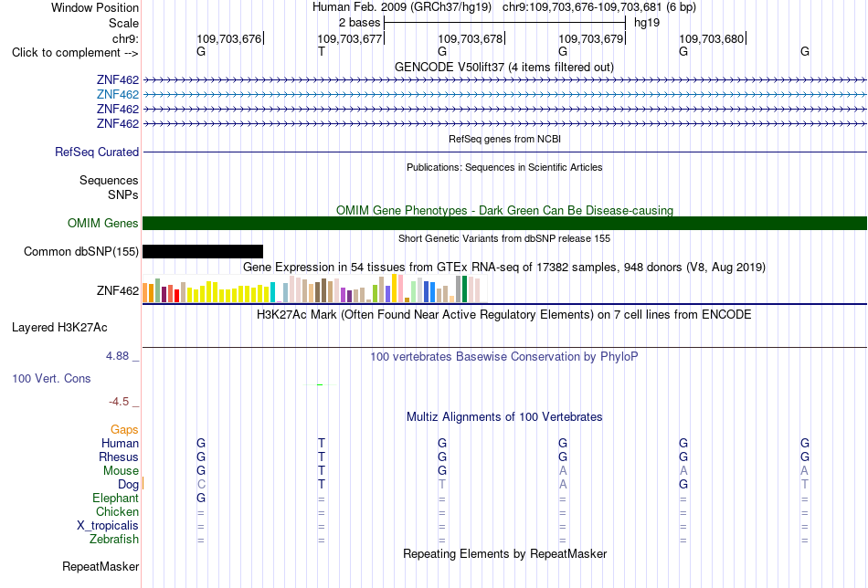The height and width of the screenshot is (588, 868).
Task: Click the Common dbSNP(155) track label
Action: pyautogui.click(x=81, y=252)
